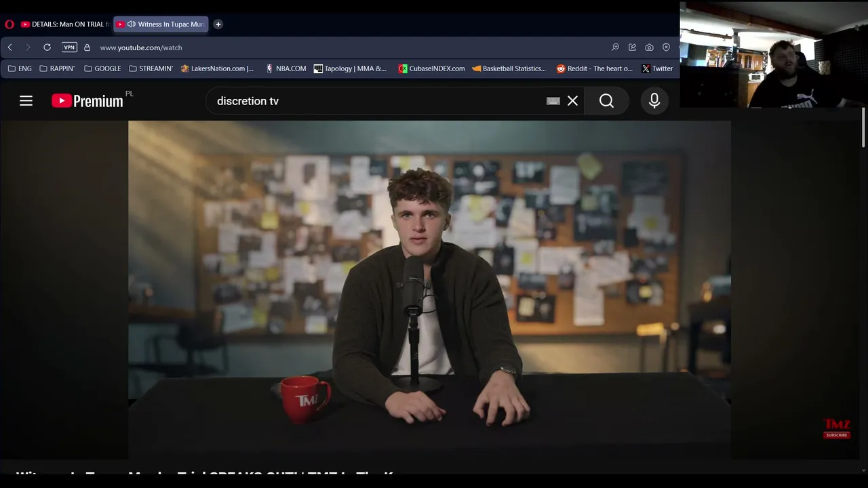Click the TMZ subscribe watermark on the video
The height and width of the screenshot is (488, 868).
pos(837,428)
